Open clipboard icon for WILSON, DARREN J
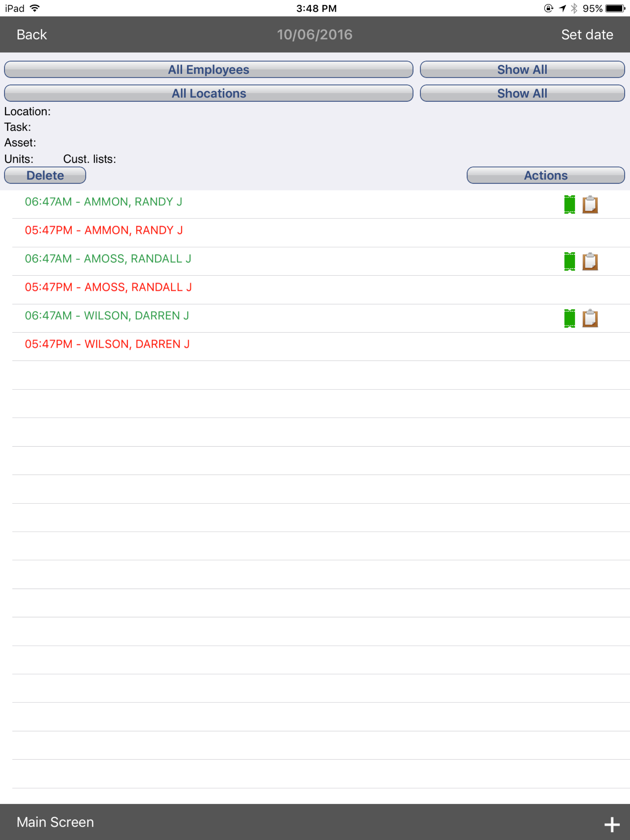Screen dimensions: 630x840 (590, 319)
